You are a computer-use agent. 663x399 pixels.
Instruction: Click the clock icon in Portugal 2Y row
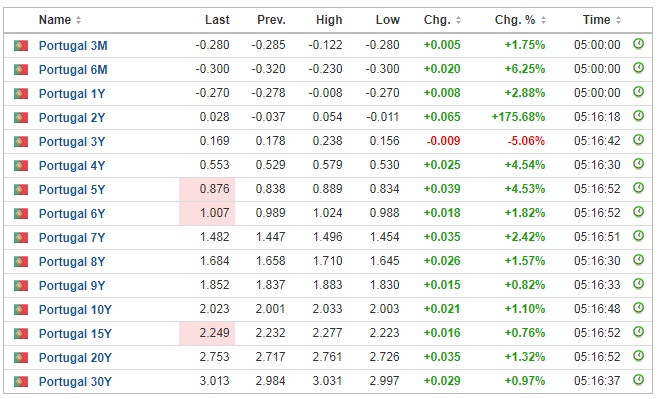(x=638, y=116)
